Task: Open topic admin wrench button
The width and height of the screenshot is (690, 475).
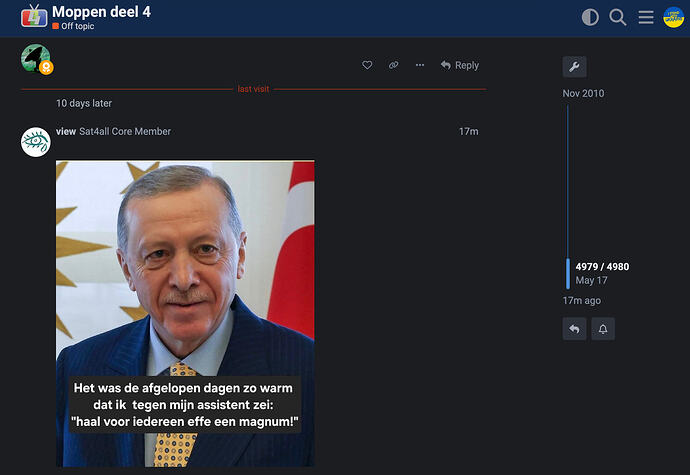Action: [574, 67]
